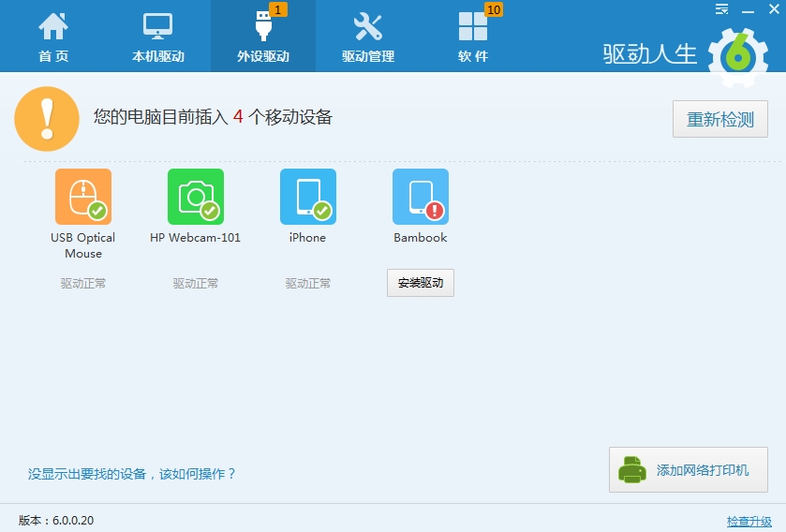
Task: Select the HP Webcam-101 camera icon
Action: (196, 197)
